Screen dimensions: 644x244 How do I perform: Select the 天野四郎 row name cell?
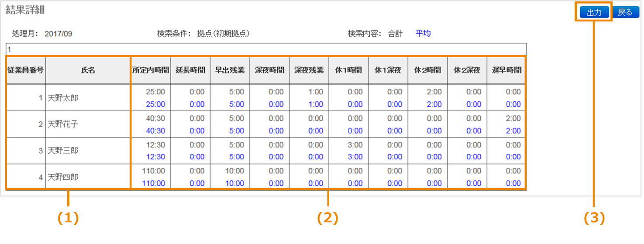[63, 177]
